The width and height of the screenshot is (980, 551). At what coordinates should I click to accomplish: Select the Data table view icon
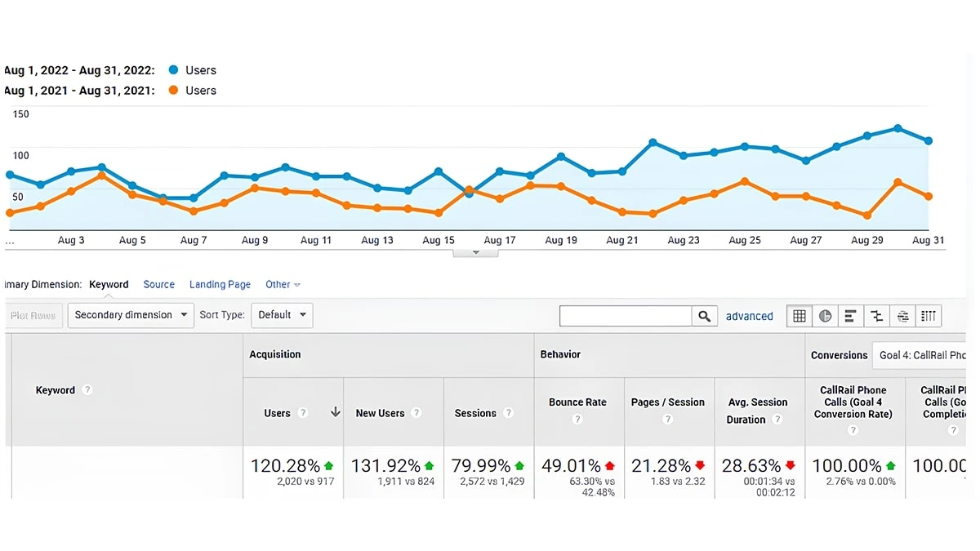(799, 316)
